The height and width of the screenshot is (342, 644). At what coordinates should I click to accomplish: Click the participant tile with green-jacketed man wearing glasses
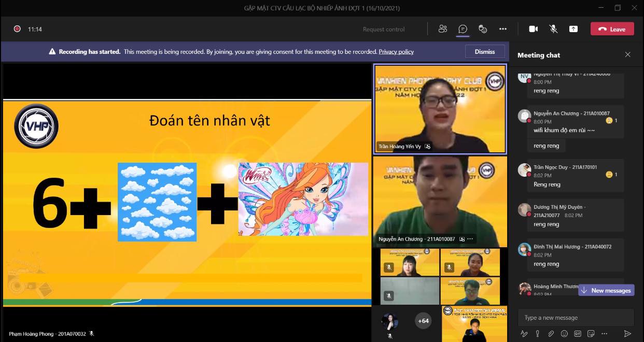tap(470, 291)
